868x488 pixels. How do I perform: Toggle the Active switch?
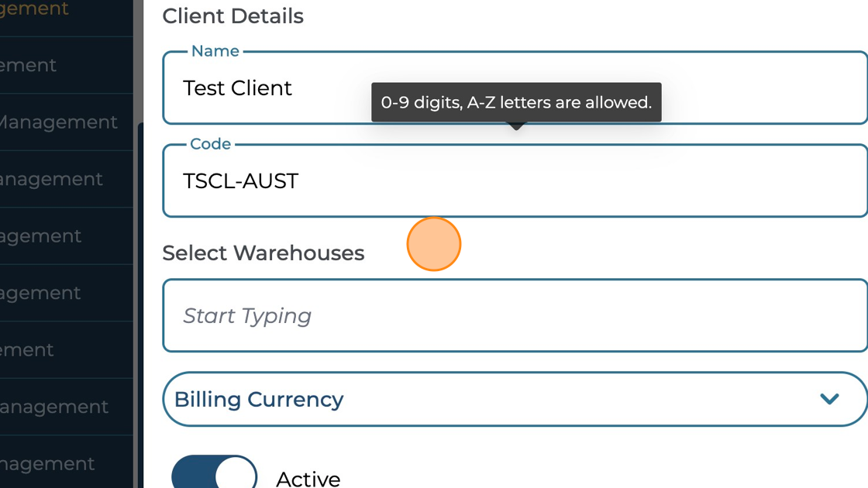pos(215,474)
